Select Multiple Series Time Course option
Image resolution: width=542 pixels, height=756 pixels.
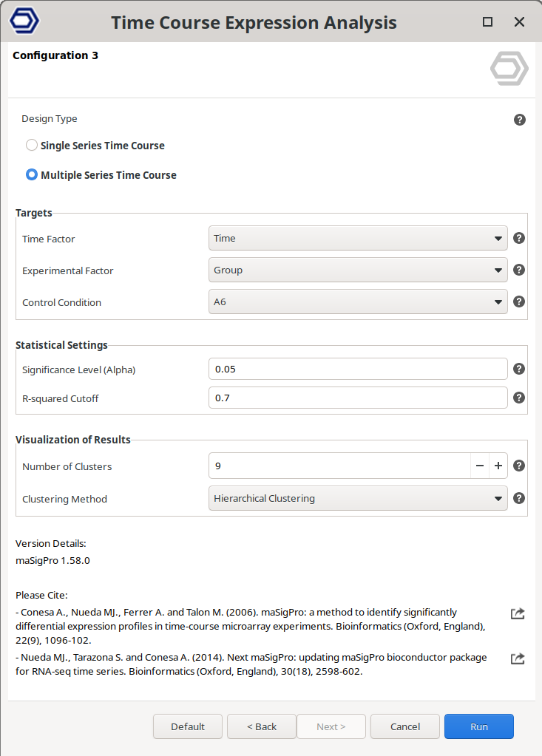[x=32, y=175]
